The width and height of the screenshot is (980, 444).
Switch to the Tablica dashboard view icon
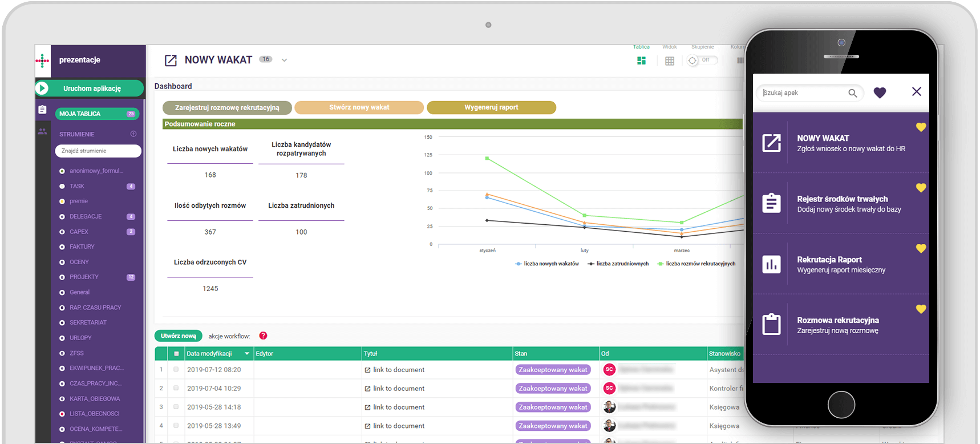click(641, 60)
